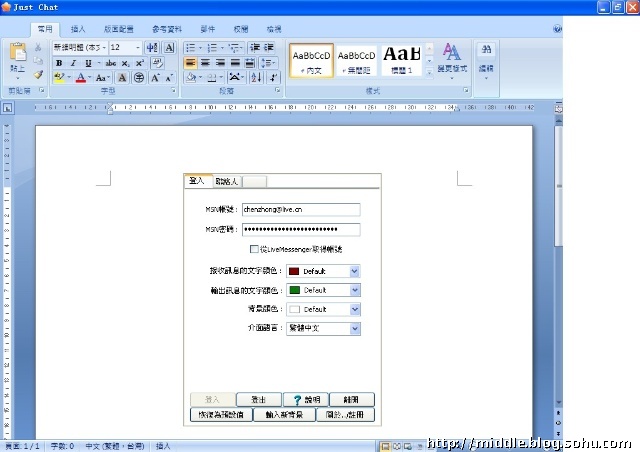Justify paragraph text
The height and width of the screenshot is (452, 640).
click(235, 63)
